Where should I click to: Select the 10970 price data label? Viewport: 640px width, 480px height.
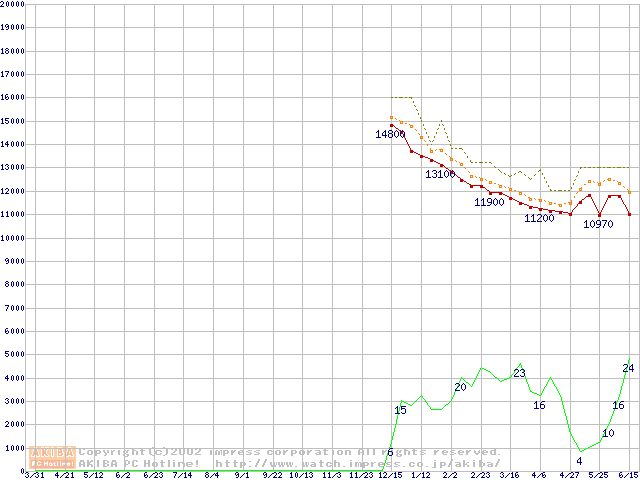[x=598, y=224]
